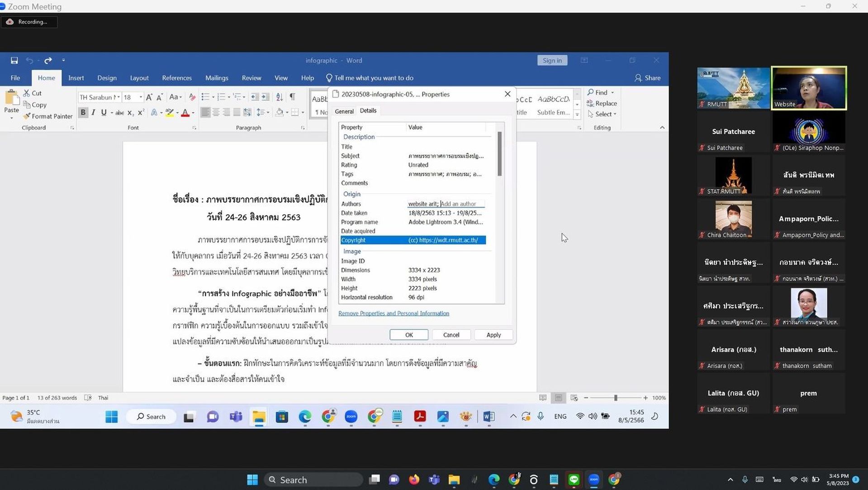Click the Show/Hide paragraph marks icon
Image resolution: width=868 pixels, height=490 pixels.
pyautogui.click(x=293, y=97)
